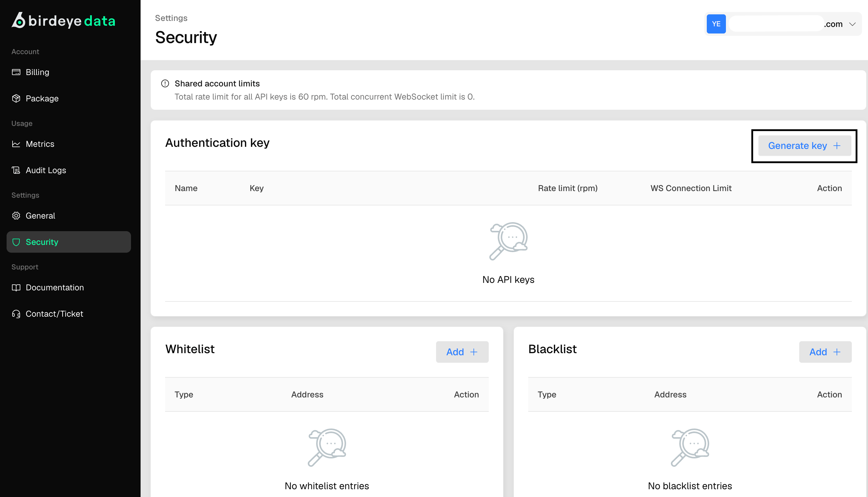The width and height of the screenshot is (868, 497).
Task: Open Billing via its card icon
Action: (x=16, y=72)
